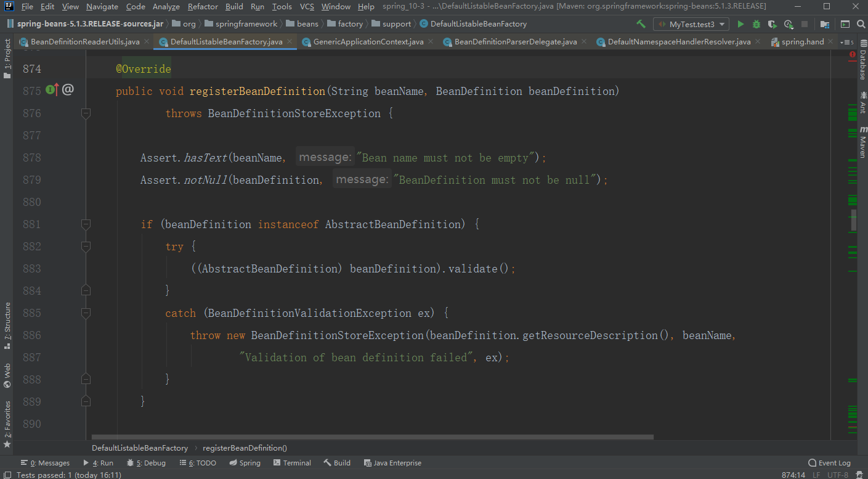Open the TODO tool window button
The width and height of the screenshot is (868, 479).
coord(198,463)
